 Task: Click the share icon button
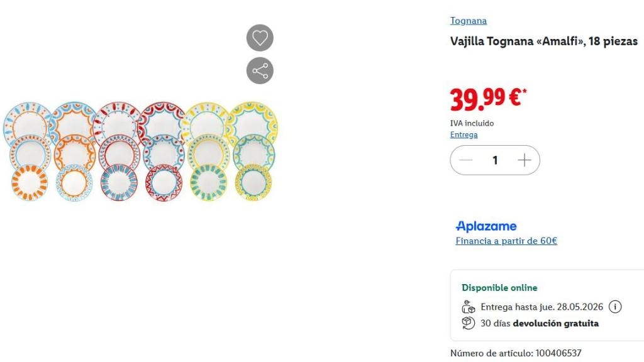(x=260, y=70)
